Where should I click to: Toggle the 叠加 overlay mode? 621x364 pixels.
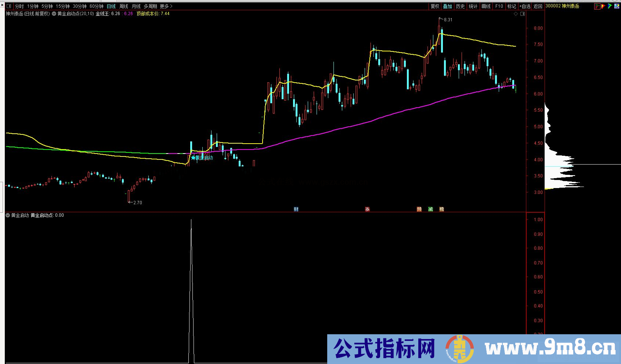(447, 6)
